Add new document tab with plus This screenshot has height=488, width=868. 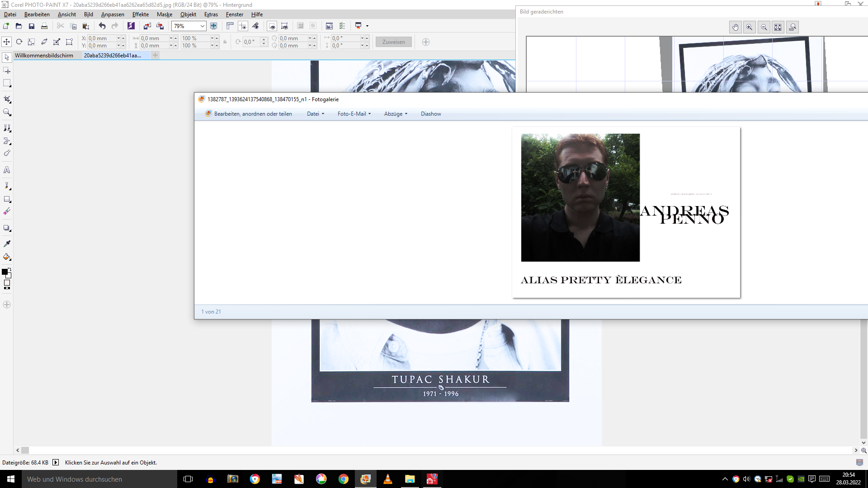click(x=156, y=56)
